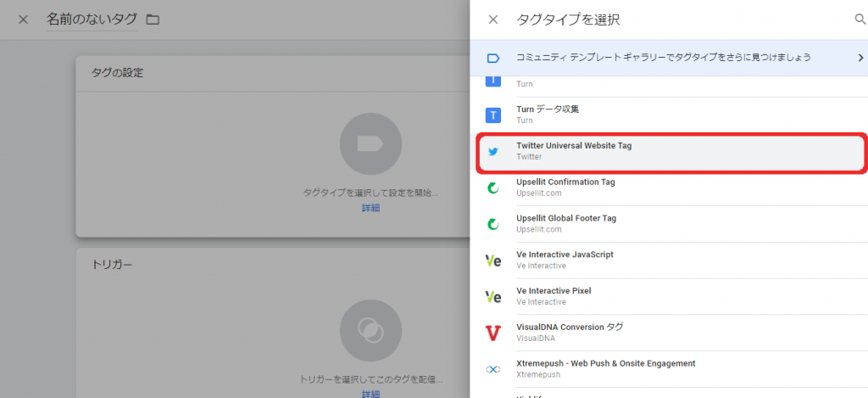Click the Xtremepush vendor subtitle

point(538,375)
